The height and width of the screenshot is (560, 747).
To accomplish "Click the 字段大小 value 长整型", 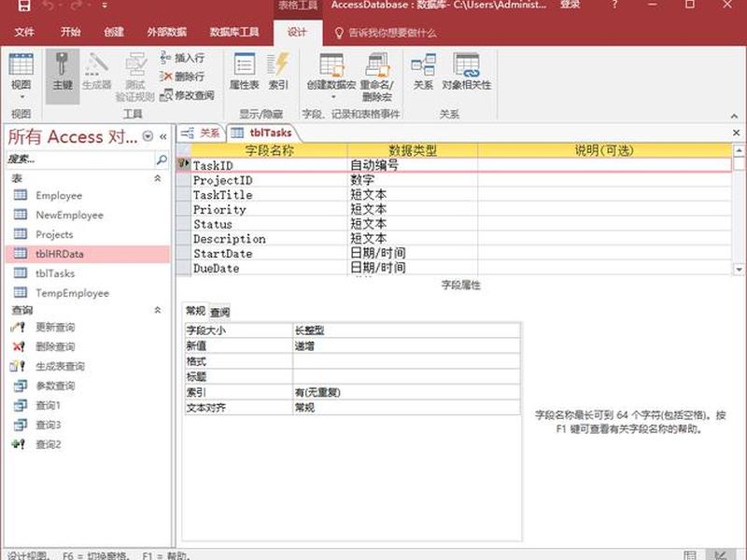I will click(406, 330).
